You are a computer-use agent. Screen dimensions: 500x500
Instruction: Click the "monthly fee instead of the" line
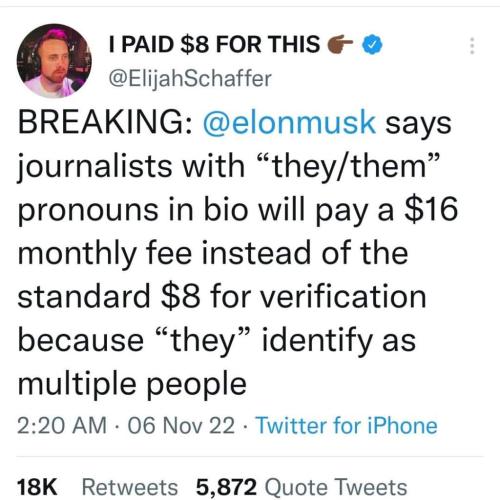[x=213, y=253]
